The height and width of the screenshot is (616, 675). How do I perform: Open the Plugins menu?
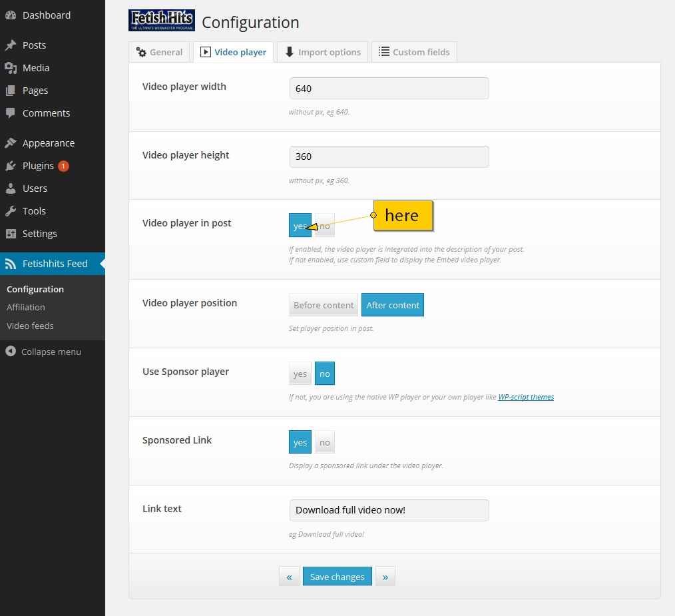[x=53, y=166]
